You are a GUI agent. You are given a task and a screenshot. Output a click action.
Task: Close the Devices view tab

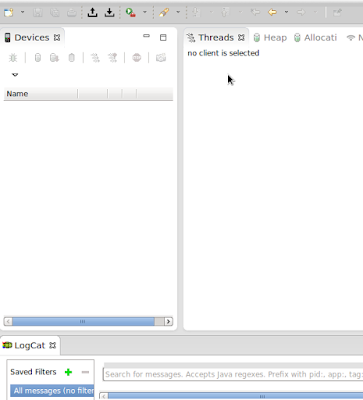[57, 38]
